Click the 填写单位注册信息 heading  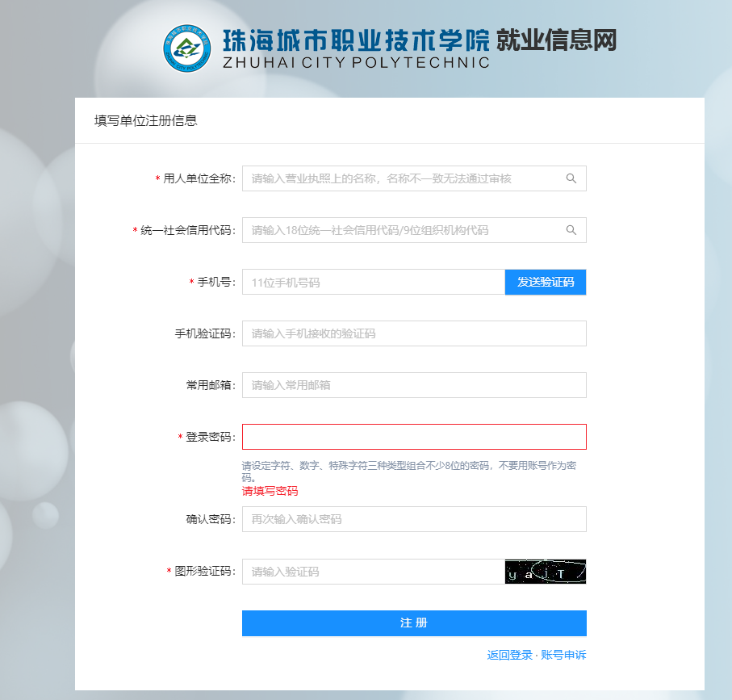pyautogui.click(x=145, y=121)
